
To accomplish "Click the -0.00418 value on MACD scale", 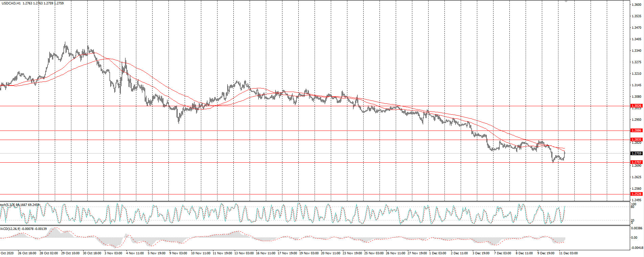I will [x=637, y=248].
